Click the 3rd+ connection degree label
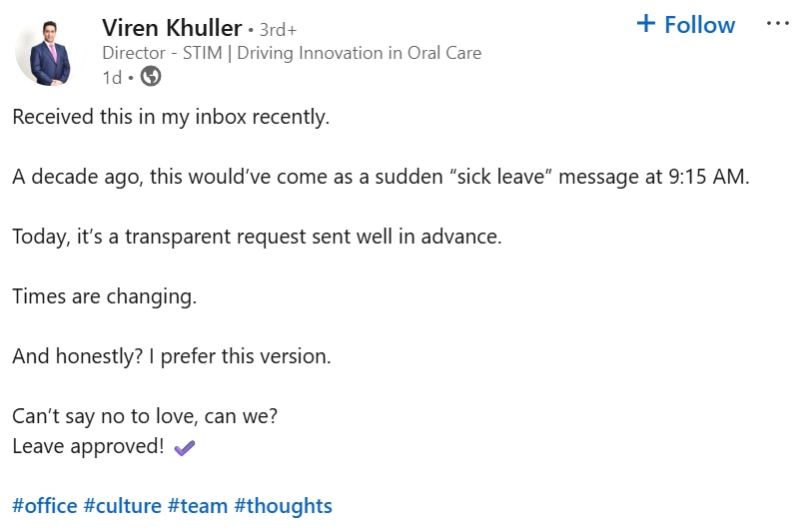 [278, 29]
